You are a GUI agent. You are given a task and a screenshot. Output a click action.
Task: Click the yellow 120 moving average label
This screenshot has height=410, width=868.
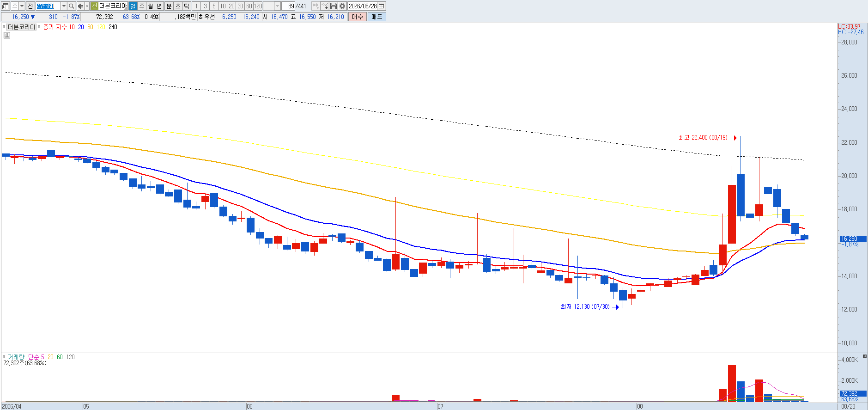[101, 27]
